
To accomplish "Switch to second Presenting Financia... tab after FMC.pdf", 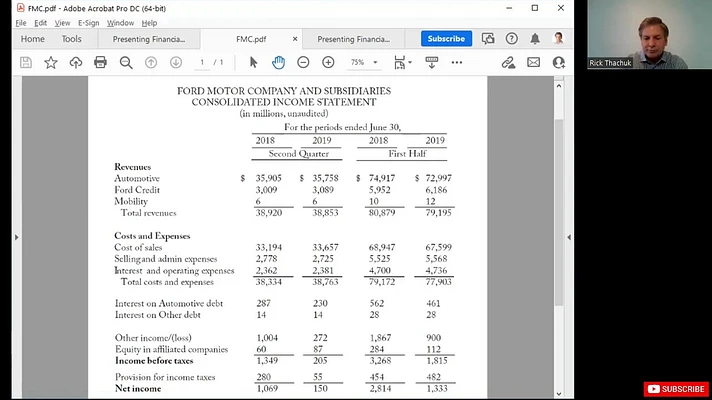I will (353, 39).
